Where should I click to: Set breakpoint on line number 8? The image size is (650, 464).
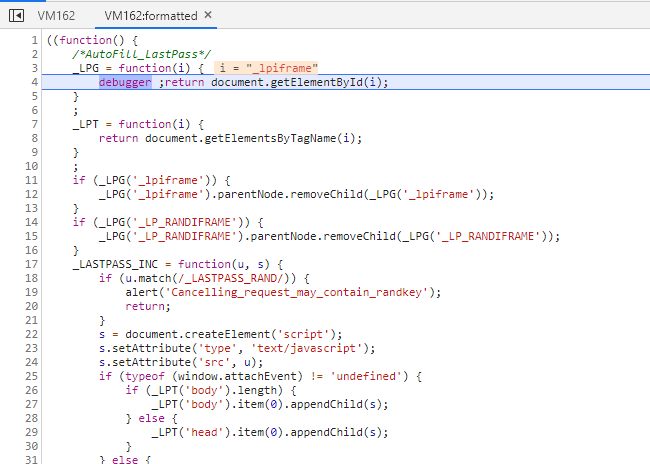34,138
